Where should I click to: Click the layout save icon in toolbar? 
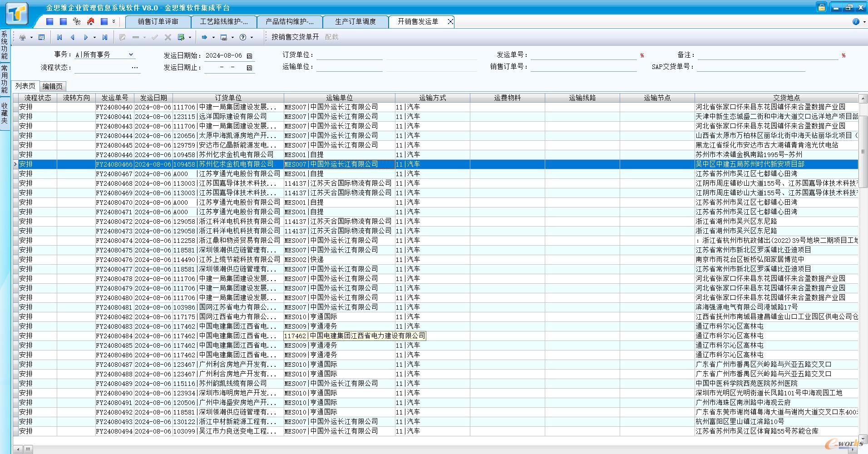(x=224, y=37)
